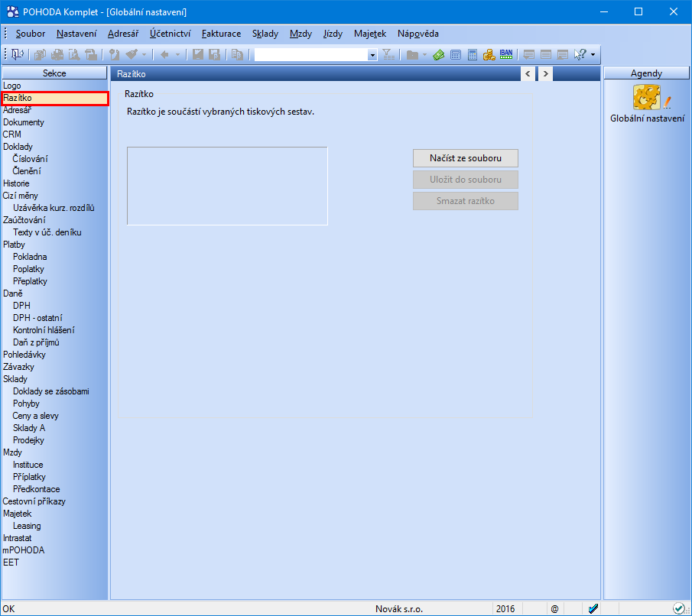Click the Sekce panel header
Image resolution: width=692 pixels, height=616 pixels.
(54, 73)
